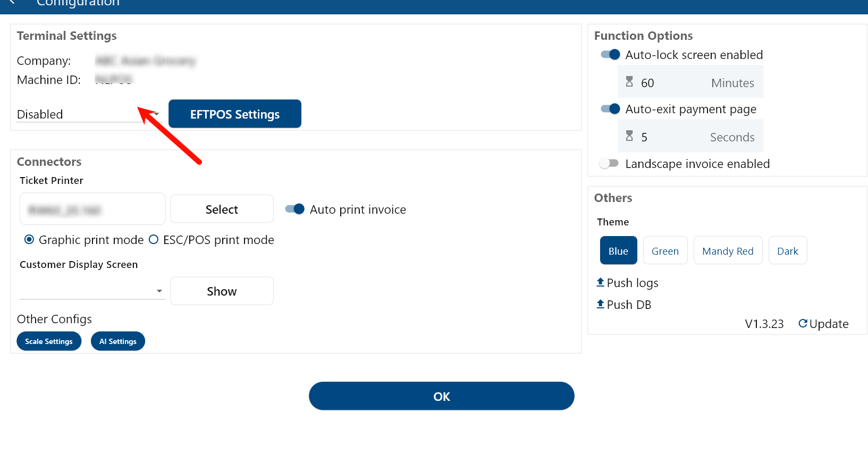Choose Graphic print mode radio option
The height and width of the screenshot is (462, 868).
point(29,240)
